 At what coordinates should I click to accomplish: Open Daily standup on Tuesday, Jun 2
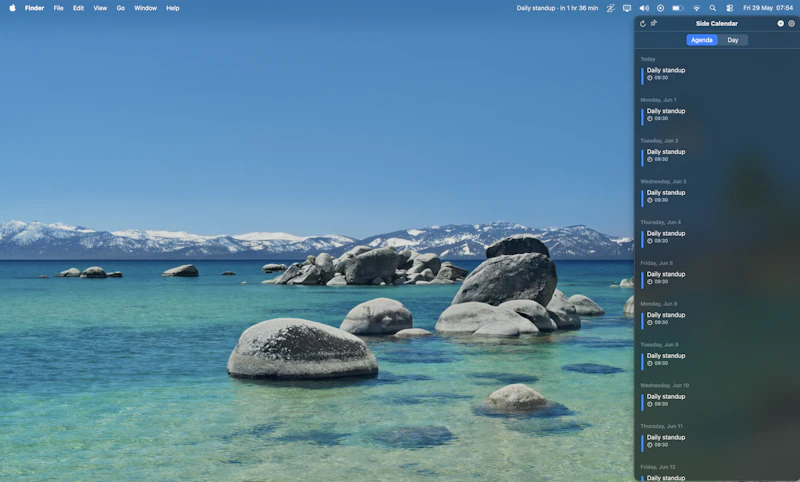[x=717, y=156]
